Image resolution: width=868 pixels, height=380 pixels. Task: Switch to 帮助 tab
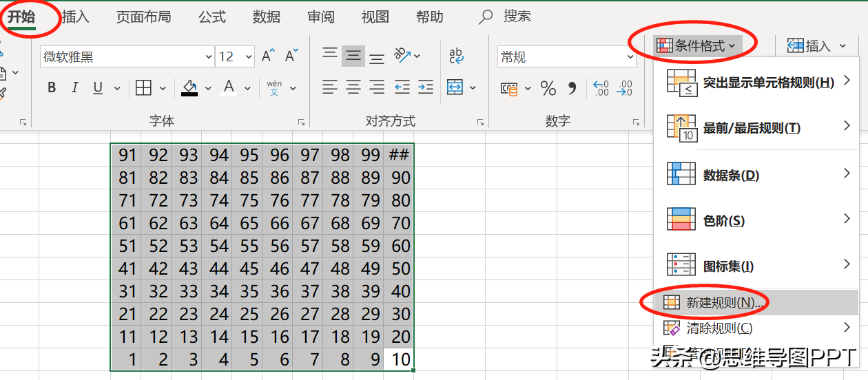(x=430, y=17)
